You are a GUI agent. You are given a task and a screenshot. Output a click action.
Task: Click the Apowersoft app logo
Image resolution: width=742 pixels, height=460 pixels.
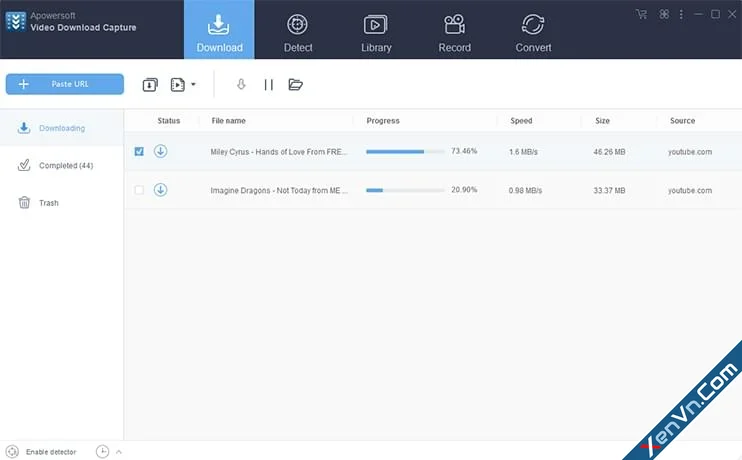pyautogui.click(x=16, y=21)
